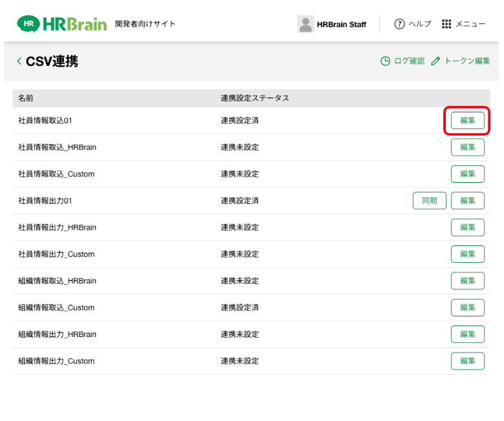Edit the 組織情報取込_Custom row
The image size is (504, 421).
coord(467,307)
